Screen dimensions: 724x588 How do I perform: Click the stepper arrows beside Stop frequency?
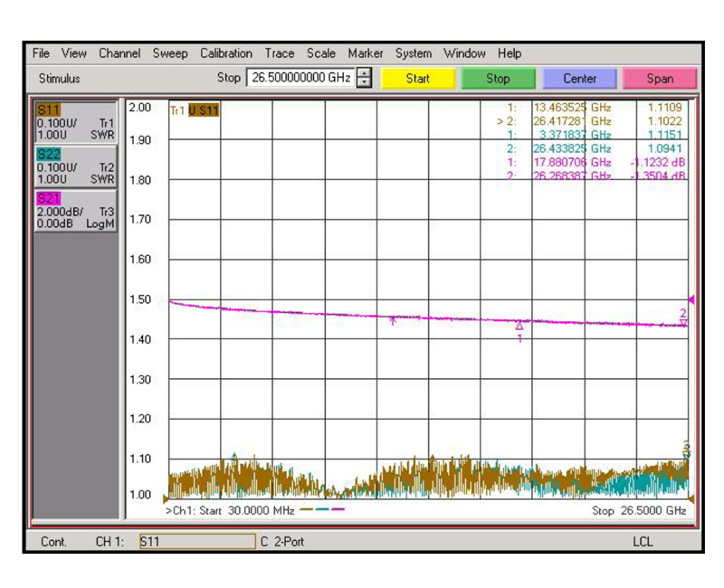365,79
